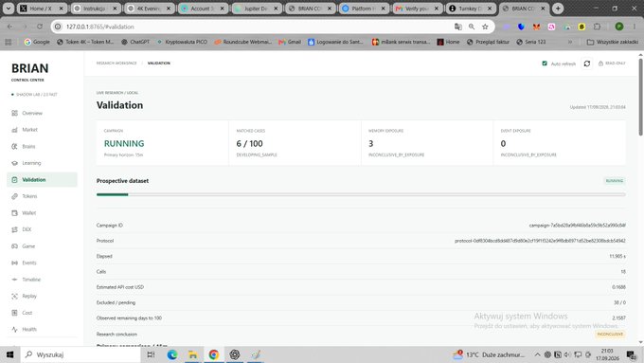Open the Events section icon
This screenshot has height=363, width=644.
[x=15, y=263]
